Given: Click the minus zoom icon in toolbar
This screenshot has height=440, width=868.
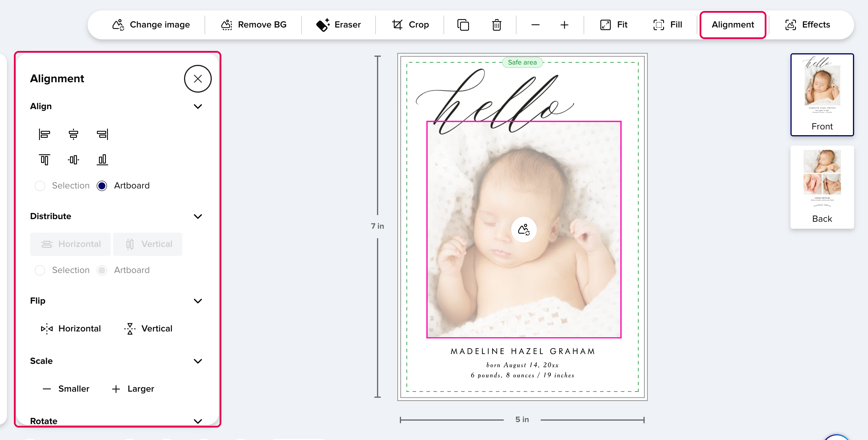Looking at the screenshot, I should 536,25.
